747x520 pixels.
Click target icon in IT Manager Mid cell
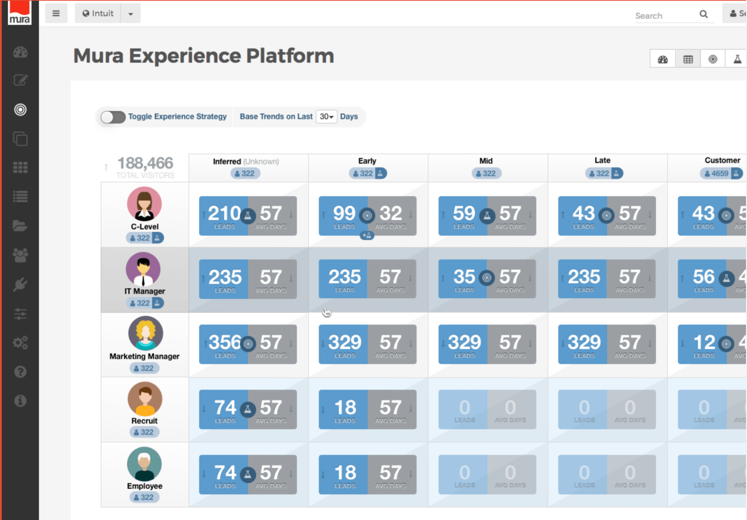click(486, 278)
